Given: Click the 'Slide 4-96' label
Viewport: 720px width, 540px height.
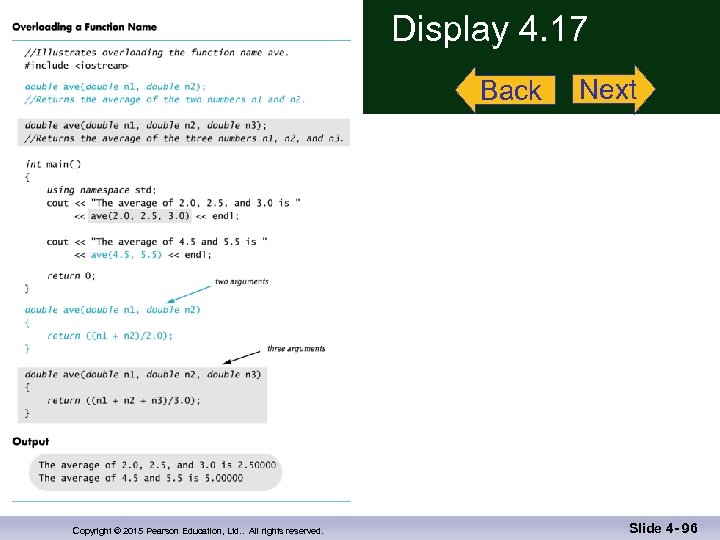Looking at the screenshot, I should (x=663, y=528).
